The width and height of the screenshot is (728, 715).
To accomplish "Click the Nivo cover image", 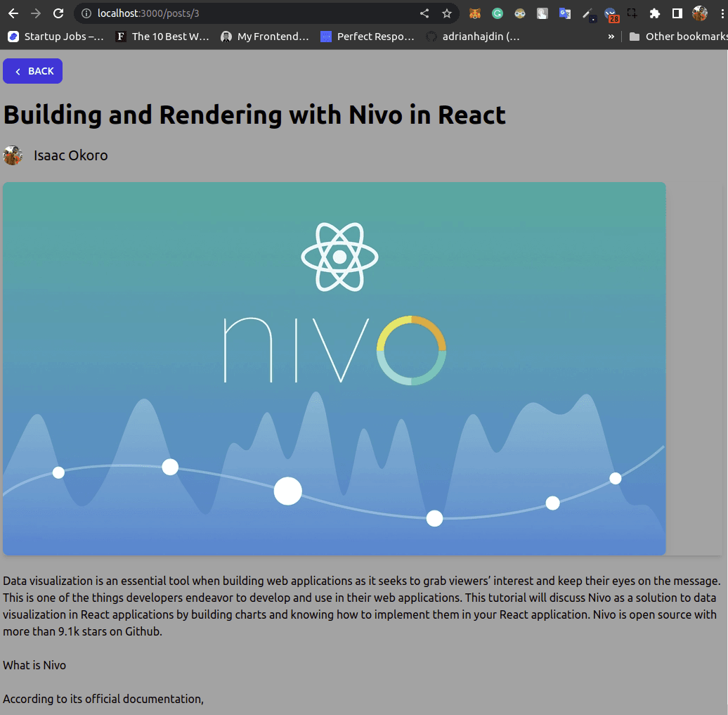I will pos(334,368).
